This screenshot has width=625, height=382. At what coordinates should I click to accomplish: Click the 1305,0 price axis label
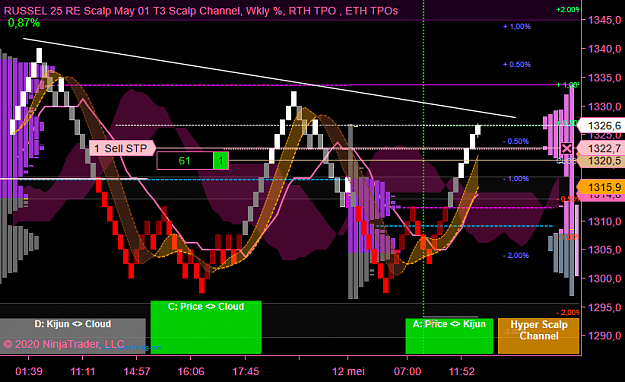pos(604,250)
